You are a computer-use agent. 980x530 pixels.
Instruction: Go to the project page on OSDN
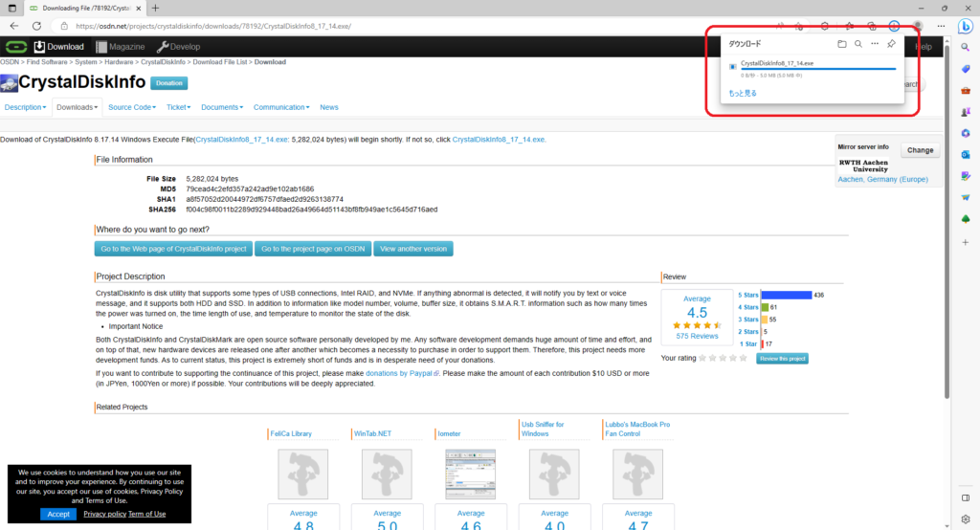313,249
